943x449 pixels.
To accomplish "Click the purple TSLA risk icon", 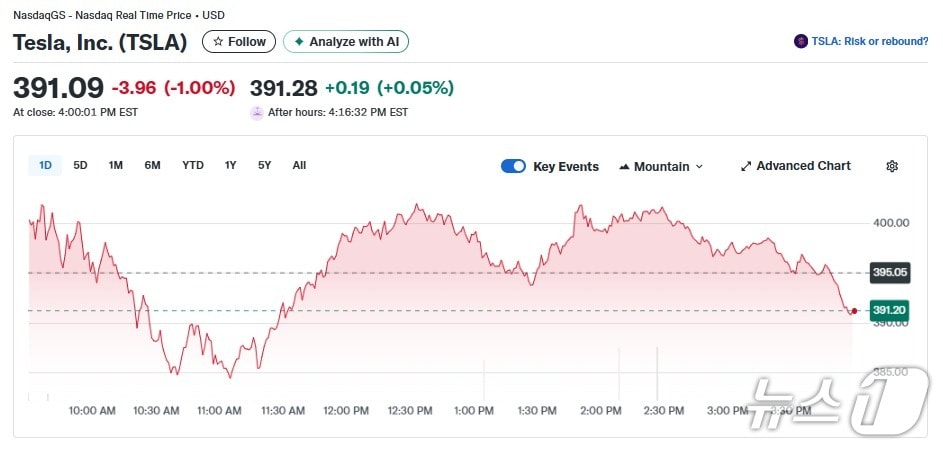I will 800,41.
